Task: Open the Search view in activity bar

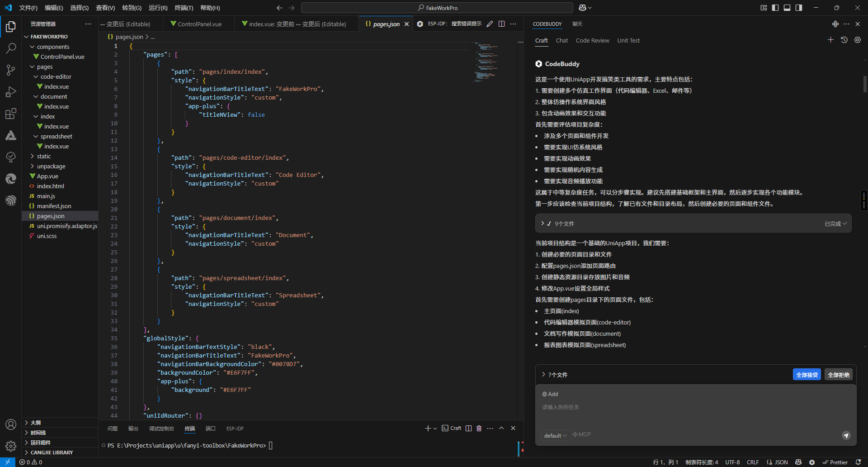Action: coord(11,48)
